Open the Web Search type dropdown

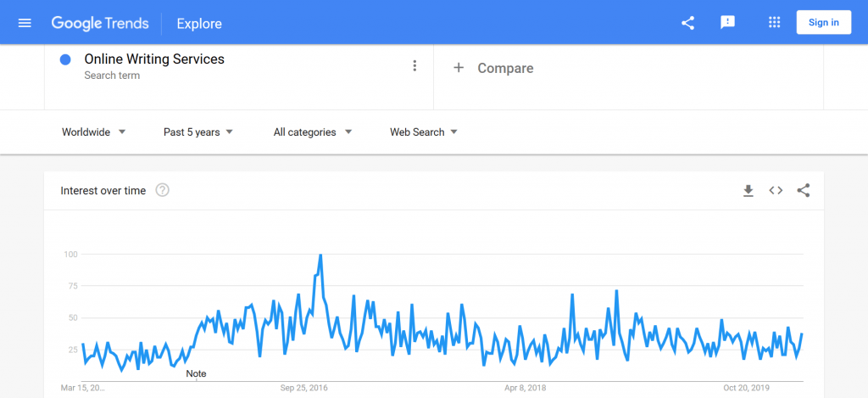coord(424,132)
